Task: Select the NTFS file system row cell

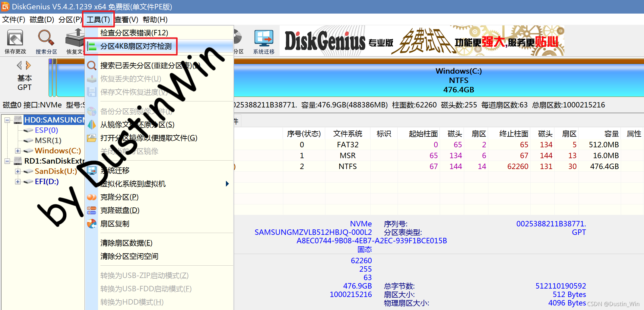Action: point(347,166)
